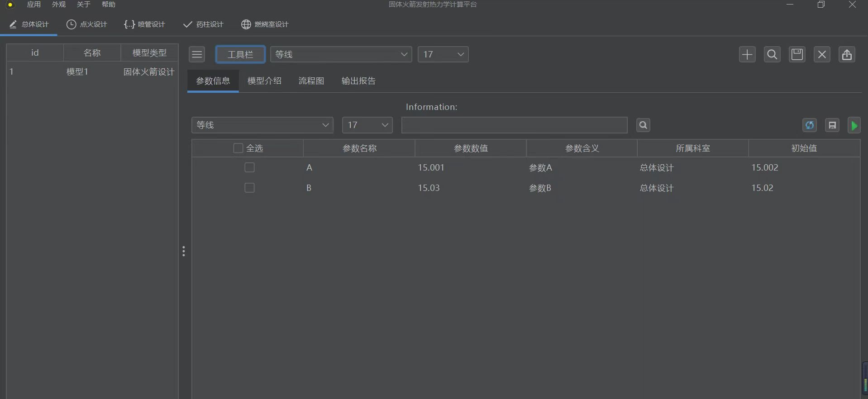Select the 输出报告 tab
868x399 pixels.
[x=358, y=81]
